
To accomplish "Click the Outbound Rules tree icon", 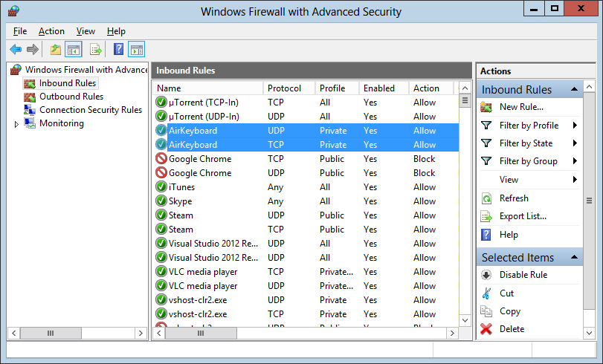I will pos(30,97).
